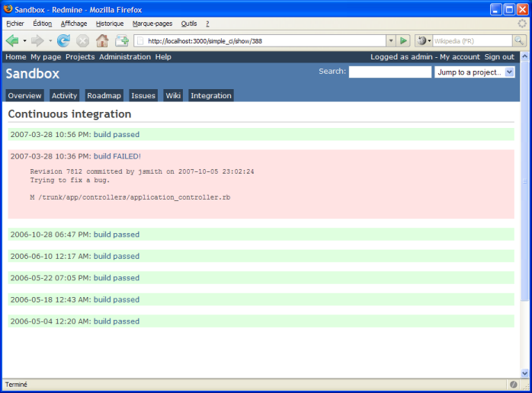Open the Jump to a project dropdown

pos(474,72)
